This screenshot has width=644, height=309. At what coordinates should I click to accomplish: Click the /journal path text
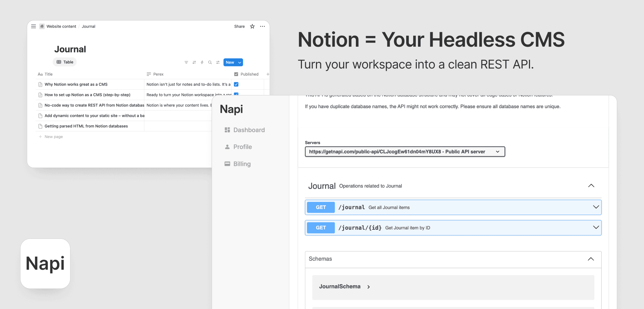click(x=352, y=208)
